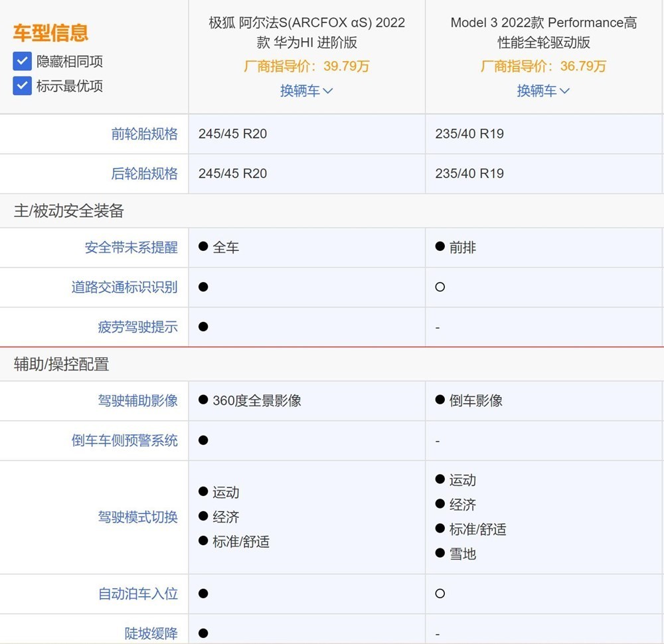Open the 道路交通标识识别 parameter link

[124, 287]
